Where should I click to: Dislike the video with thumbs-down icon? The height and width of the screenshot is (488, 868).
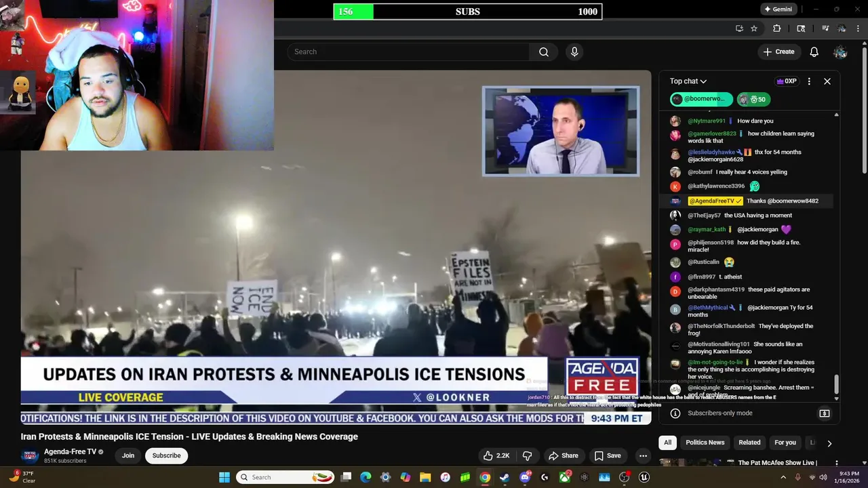tap(527, 455)
